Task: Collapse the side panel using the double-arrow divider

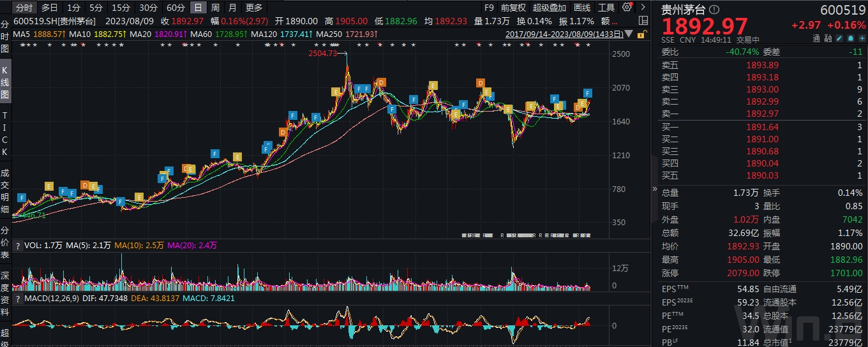Action: click(654, 189)
